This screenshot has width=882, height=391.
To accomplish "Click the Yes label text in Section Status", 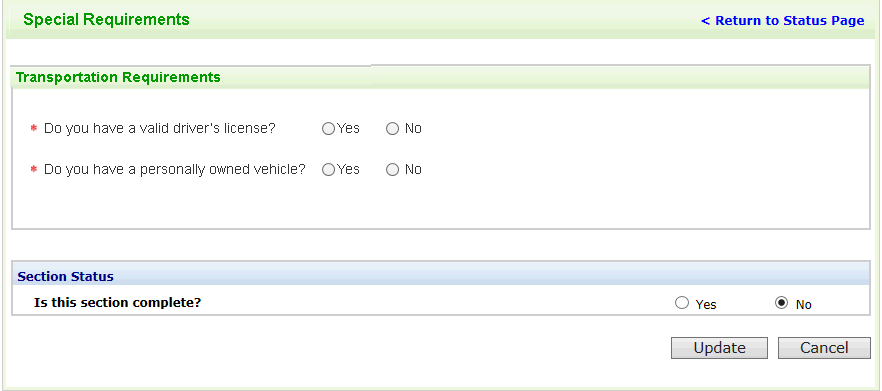I will 706,305.
